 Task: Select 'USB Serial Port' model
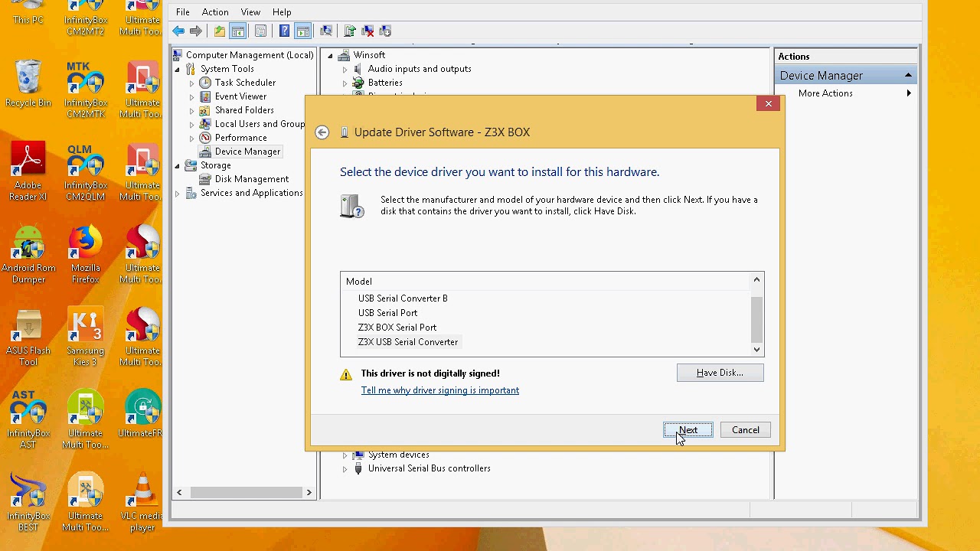pyautogui.click(x=388, y=313)
